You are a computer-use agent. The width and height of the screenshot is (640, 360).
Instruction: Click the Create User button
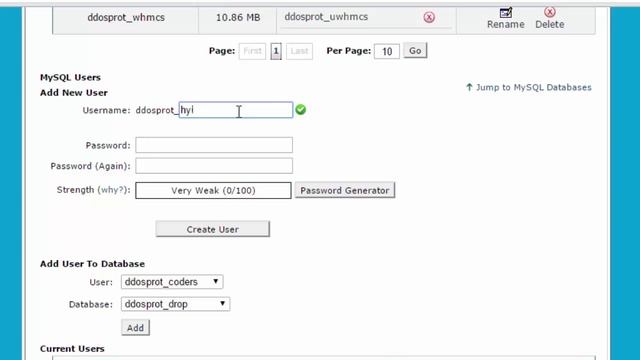point(213,229)
